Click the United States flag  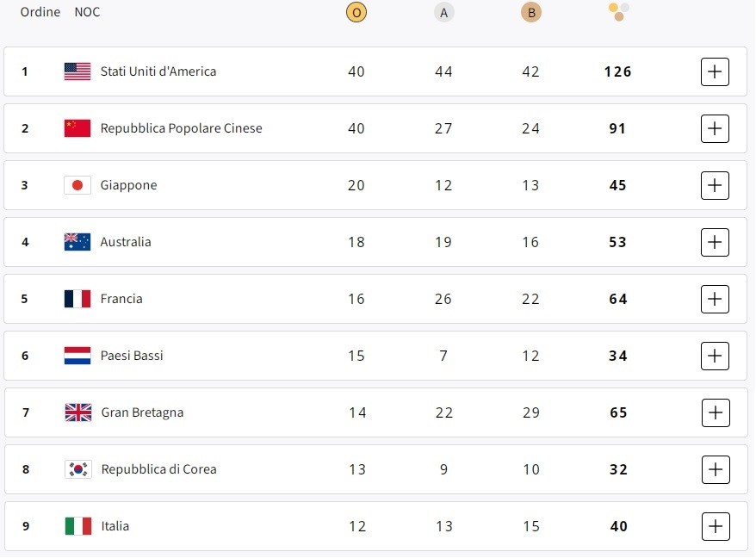coord(77,71)
